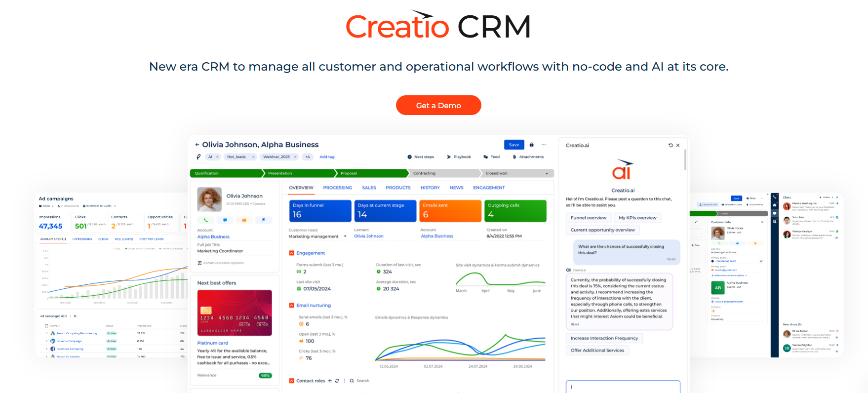The height and width of the screenshot is (393, 868).
Task: Switch to the ENGAGEMENT tab
Action: click(x=489, y=188)
